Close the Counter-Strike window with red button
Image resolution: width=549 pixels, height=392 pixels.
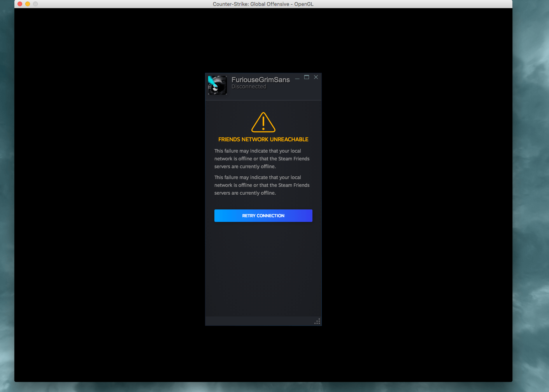20,4
